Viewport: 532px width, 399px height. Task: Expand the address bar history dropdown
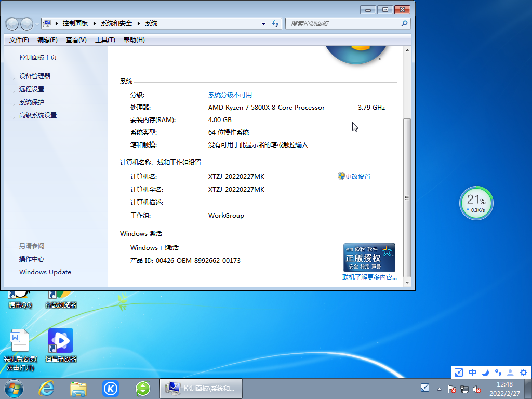pos(263,23)
